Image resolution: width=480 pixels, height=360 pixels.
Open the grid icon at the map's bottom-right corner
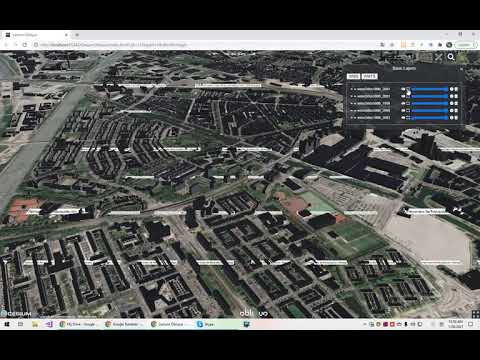[x=475, y=314]
